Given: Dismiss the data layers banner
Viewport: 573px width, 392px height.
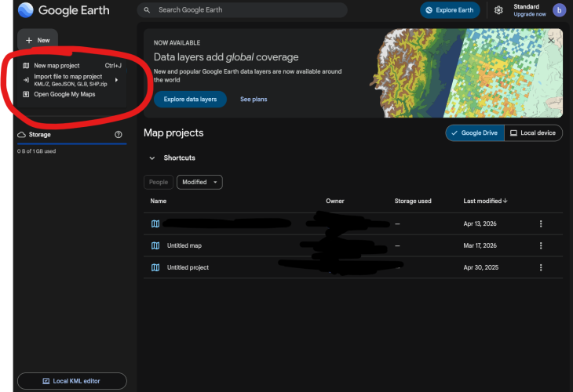Looking at the screenshot, I should (551, 41).
